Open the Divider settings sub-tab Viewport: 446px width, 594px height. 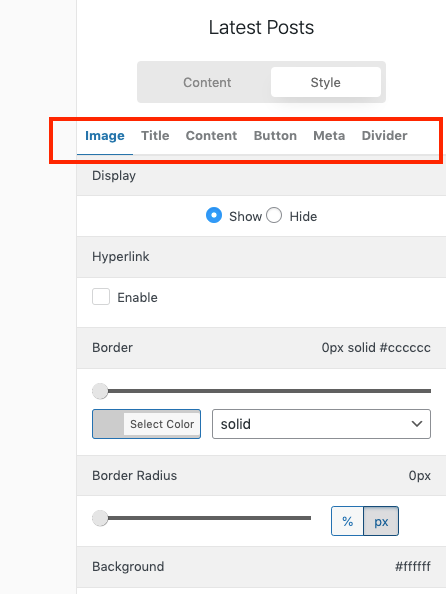click(x=384, y=136)
